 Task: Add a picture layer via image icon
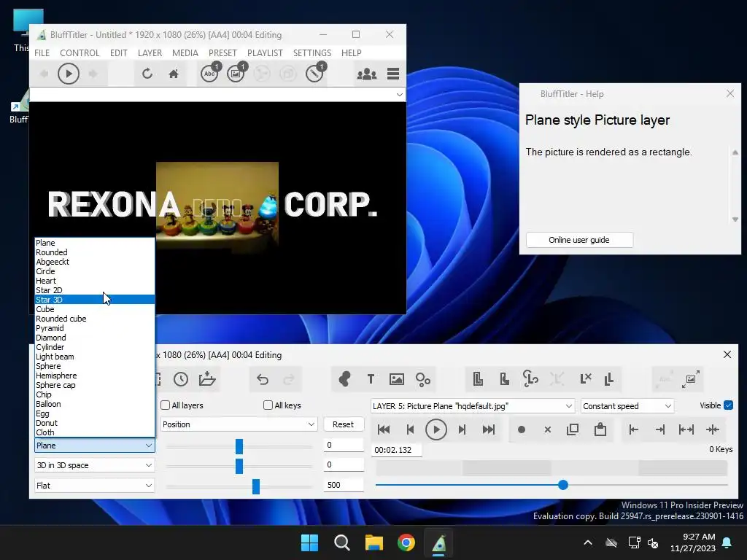[396, 379]
